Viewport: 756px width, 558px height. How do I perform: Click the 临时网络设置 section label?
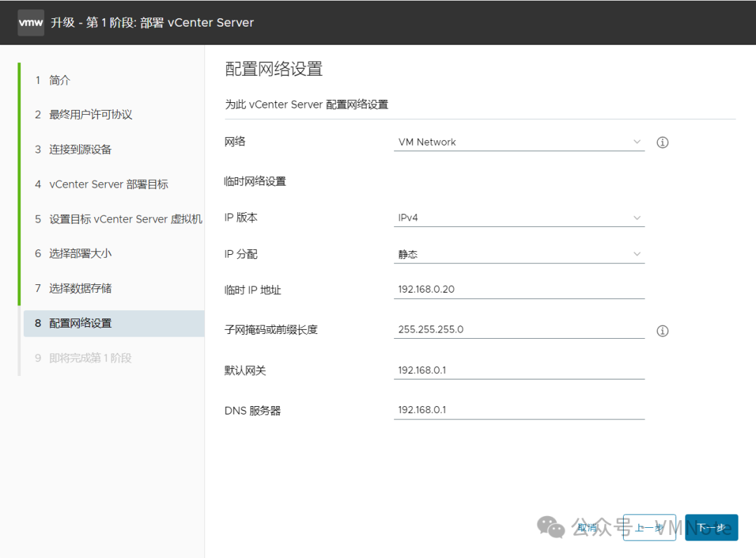click(x=255, y=181)
